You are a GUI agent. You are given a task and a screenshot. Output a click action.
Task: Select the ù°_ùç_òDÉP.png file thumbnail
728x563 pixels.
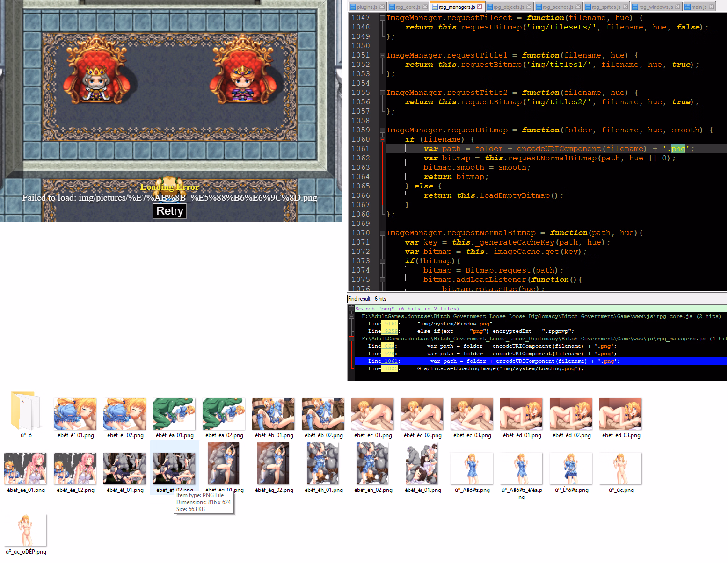[26, 530]
